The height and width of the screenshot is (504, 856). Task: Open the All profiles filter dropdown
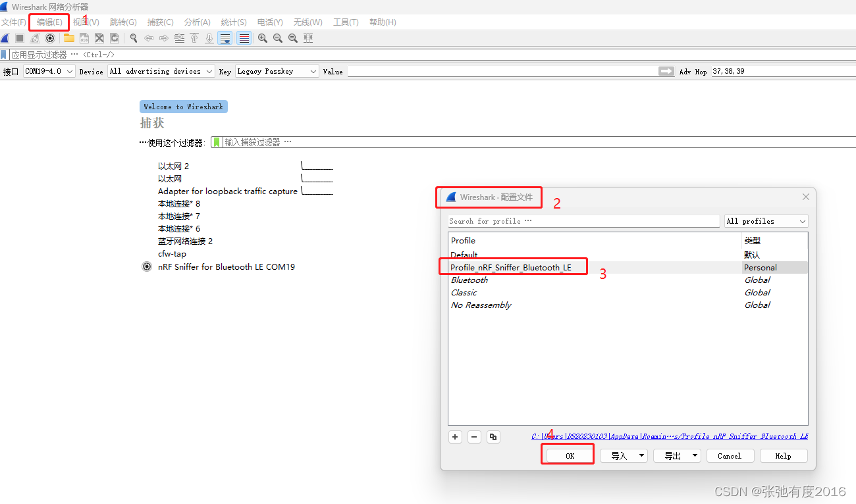click(x=766, y=221)
